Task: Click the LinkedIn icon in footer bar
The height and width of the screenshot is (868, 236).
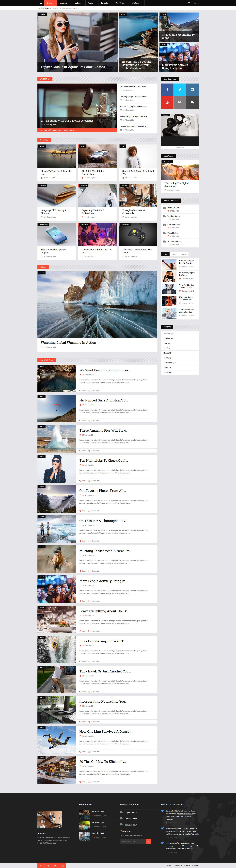Action: (55, 865)
